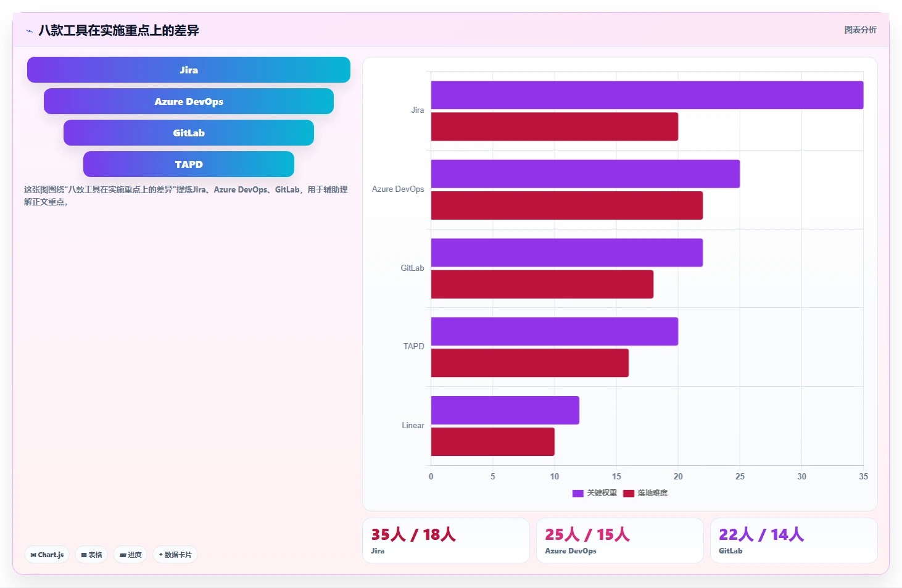
Task: Click GitLab's red 落地难度 chart bar
Action: coord(542,284)
